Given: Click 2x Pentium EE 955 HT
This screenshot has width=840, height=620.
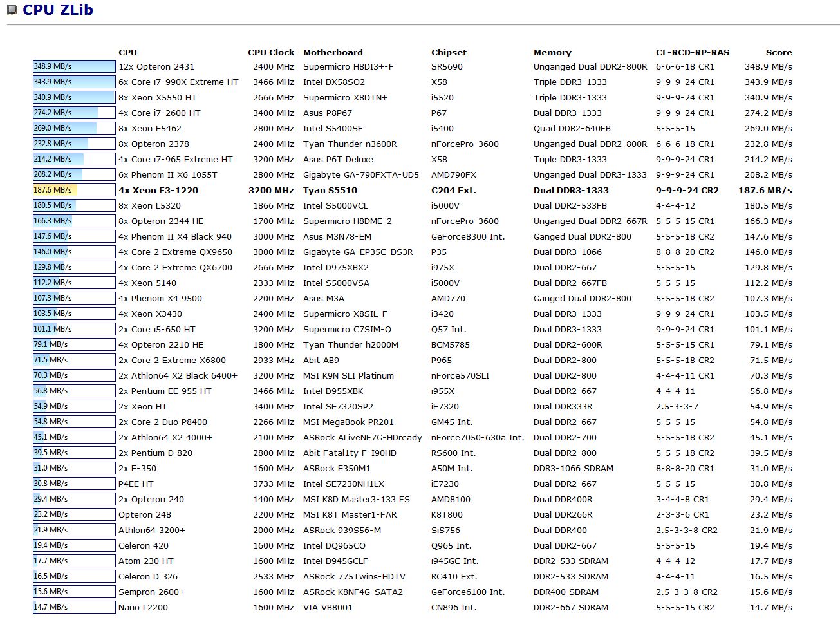Looking at the screenshot, I should pos(165,391).
